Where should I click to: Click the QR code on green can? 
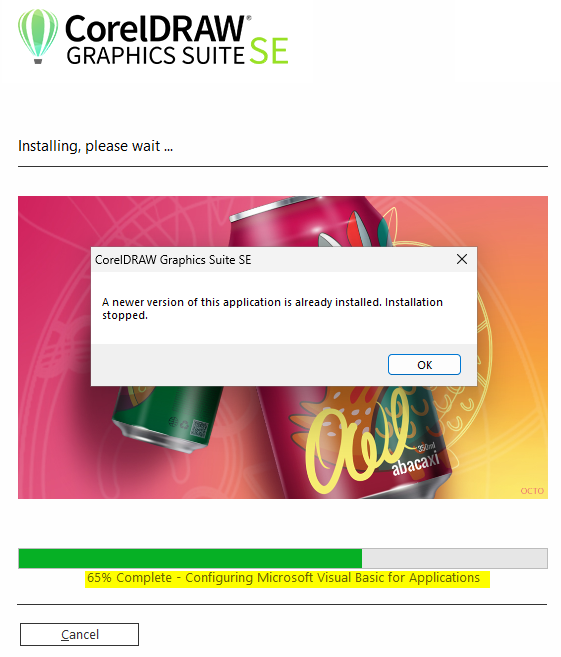pos(199,429)
